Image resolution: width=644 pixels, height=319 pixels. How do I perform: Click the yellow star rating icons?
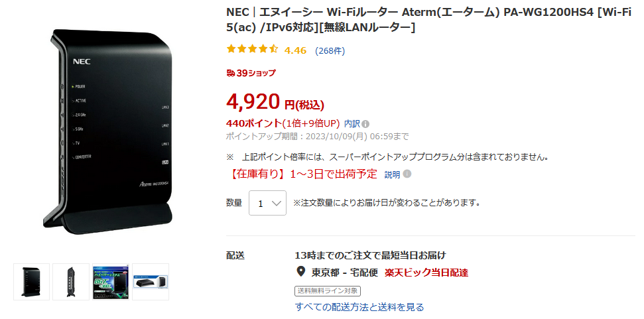click(252, 49)
